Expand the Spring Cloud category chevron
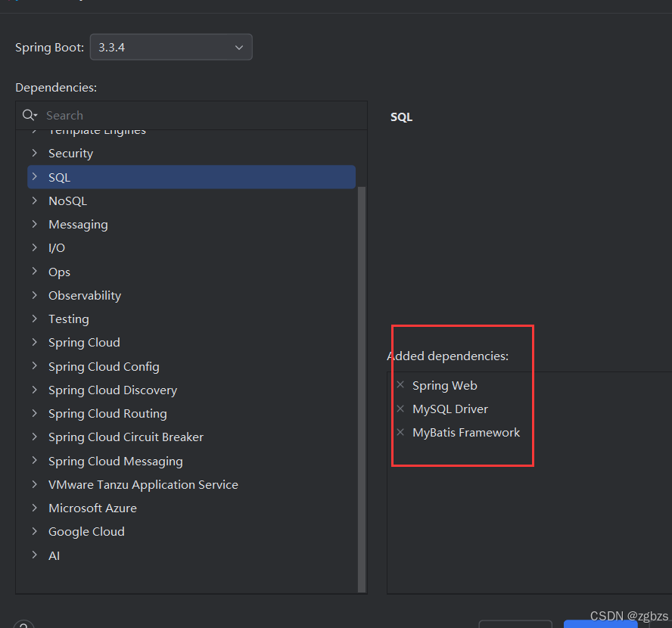 click(x=35, y=342)
